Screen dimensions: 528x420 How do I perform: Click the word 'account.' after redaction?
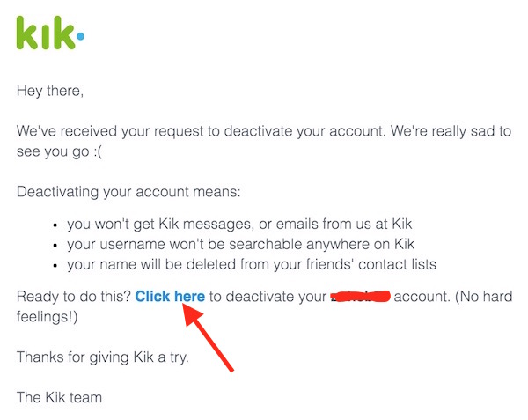(422, 297)
